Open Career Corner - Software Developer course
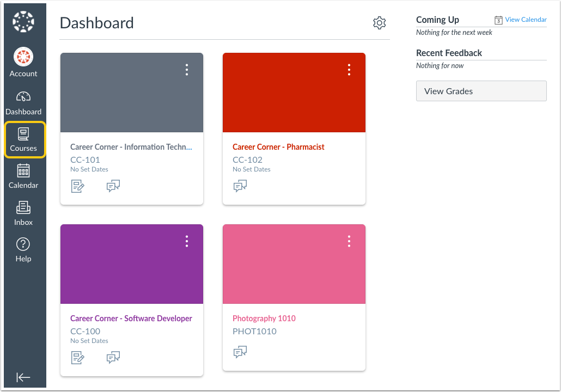This screenshot has width=561, height=392. click(x=131, y=318)
